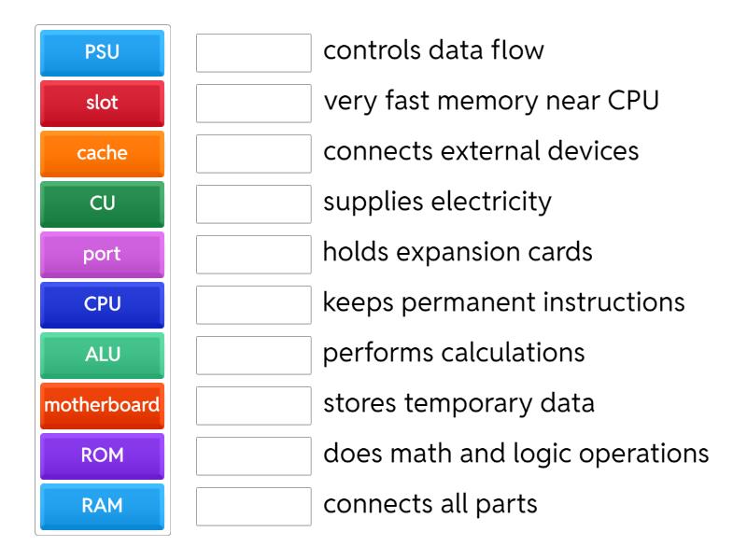Viewport: 747px width, 560px height.
Task: Click box for 'does math and logic operations'
Action: click(254, 456)
